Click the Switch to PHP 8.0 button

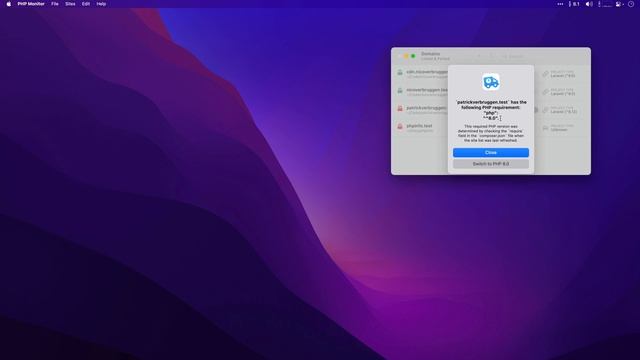(491, 164)
